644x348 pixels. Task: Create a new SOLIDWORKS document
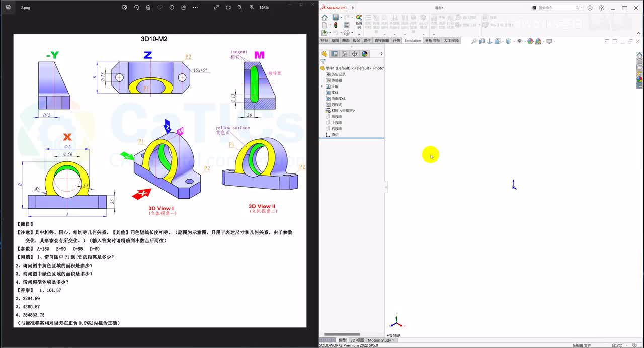[x=325, y=25]
